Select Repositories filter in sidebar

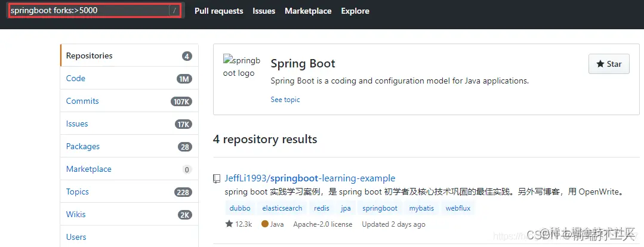click(x=130, y=55)
